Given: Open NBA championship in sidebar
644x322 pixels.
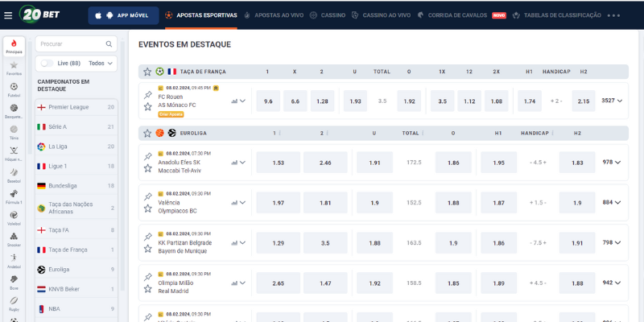Looking at the screenshot, I should tap(76, 309).
